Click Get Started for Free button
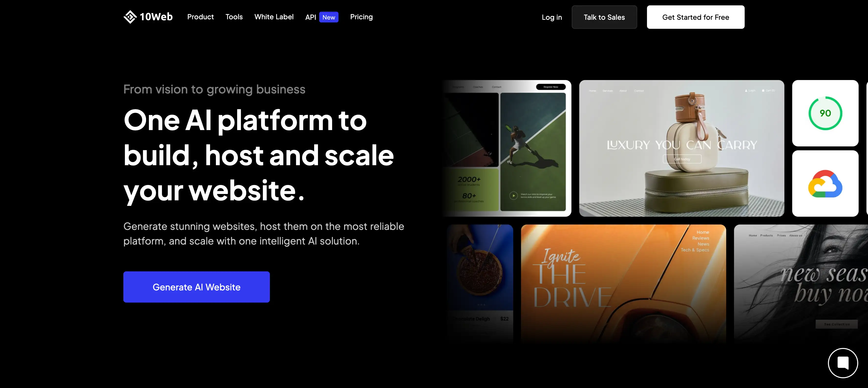 pyautogui.click(x=696, y=17)
